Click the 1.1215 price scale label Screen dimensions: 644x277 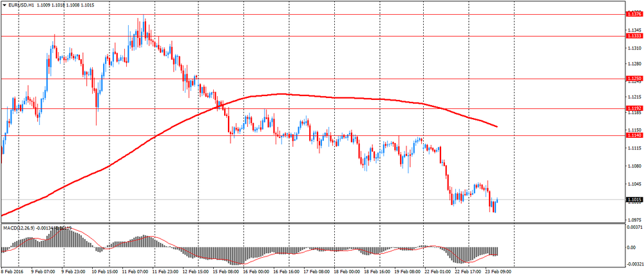point(634,97)
